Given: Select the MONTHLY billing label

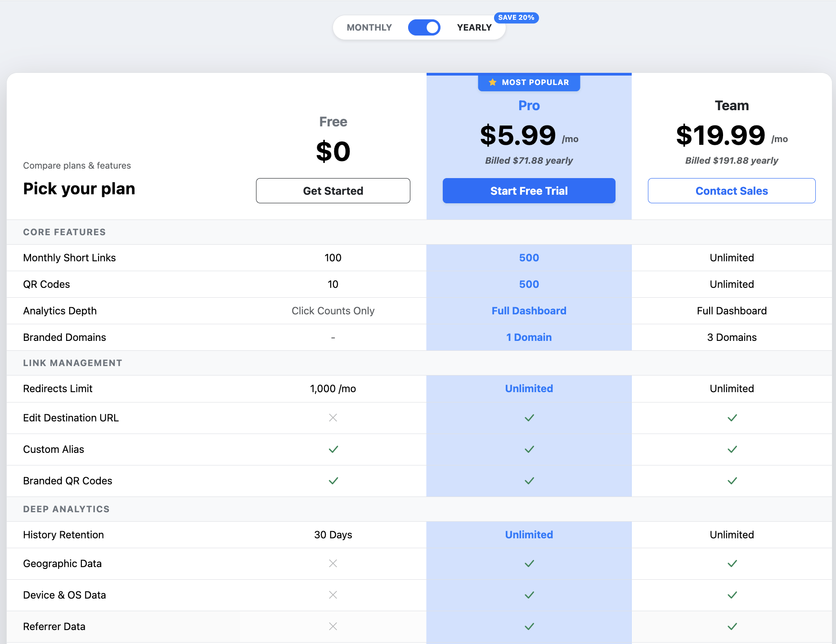Looking at the screenshot, I should coord(369,27).
